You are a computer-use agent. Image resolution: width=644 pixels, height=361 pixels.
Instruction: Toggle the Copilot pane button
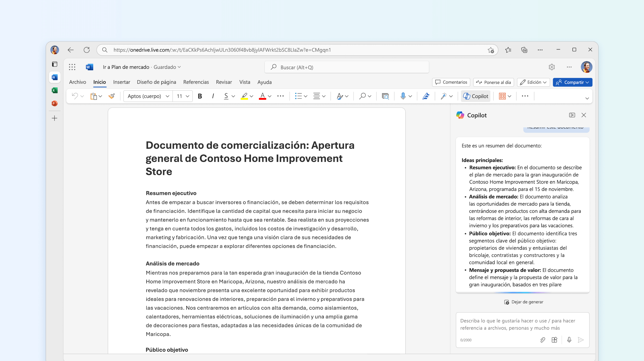tap(476, 96)
